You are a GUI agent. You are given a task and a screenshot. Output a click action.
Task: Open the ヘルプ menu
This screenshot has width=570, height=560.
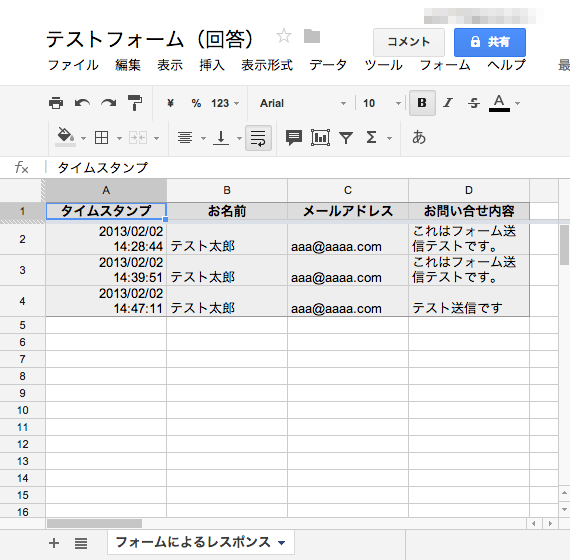(506, 65)
